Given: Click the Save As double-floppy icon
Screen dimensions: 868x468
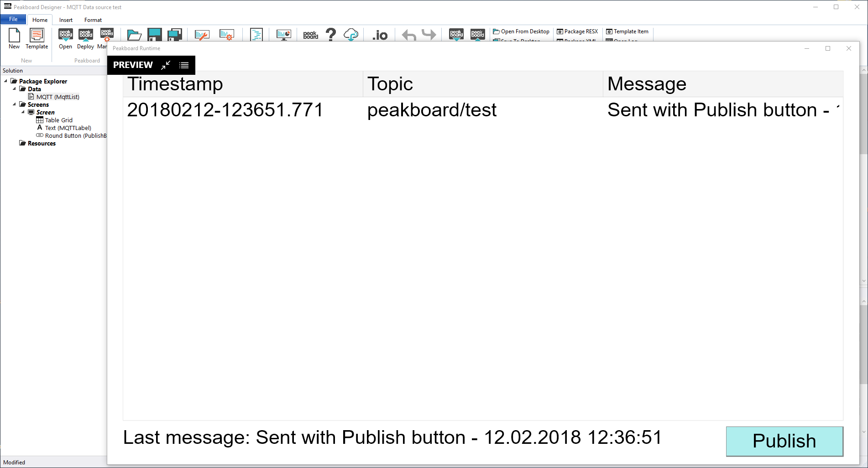Looking at the screenshot, I should [174, 34].
